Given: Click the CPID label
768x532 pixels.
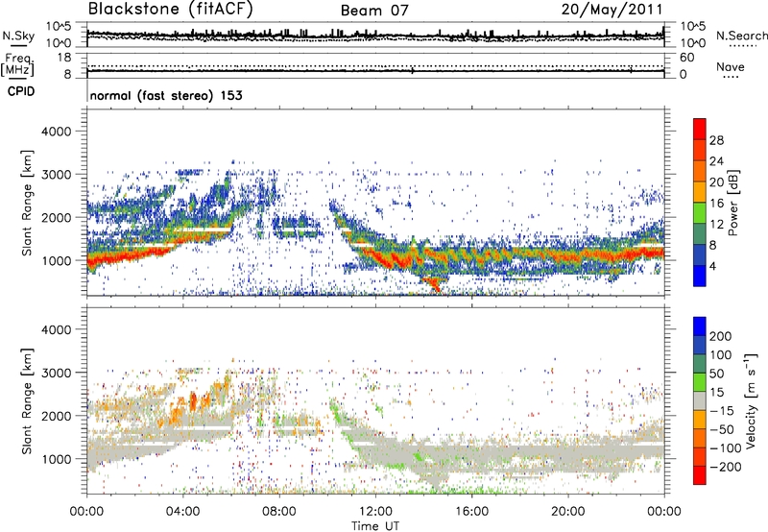Looking at the screenshot, I should point(21,91).
